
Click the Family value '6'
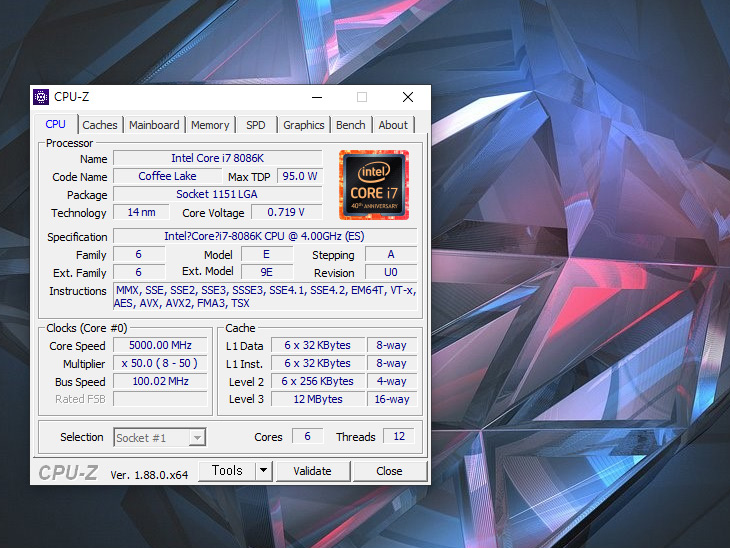(139, 254)
